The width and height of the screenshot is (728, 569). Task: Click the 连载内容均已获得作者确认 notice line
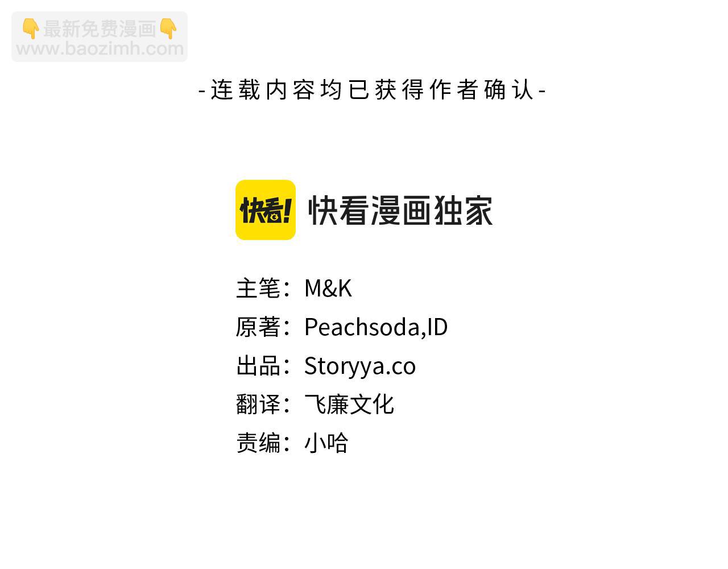point(373,90)
